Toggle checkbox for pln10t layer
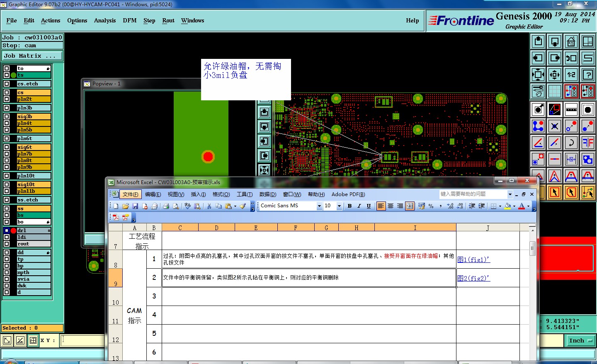The width and height of the screenshot is (597, 364). pyautogui.click(x=7, y=176)
